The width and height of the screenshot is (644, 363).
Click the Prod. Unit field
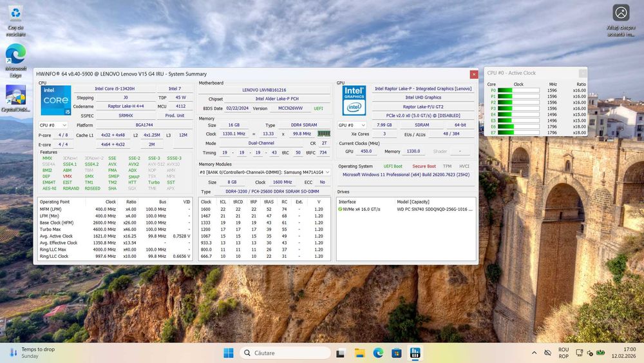pyautogui.click(x=175, y=115)
